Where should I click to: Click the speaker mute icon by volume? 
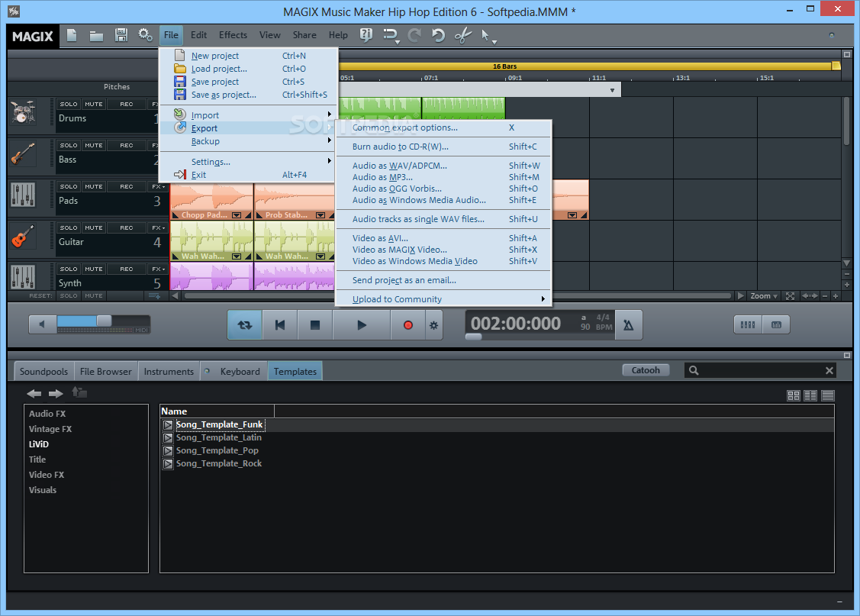pyautogui.click(x=42, y=324)
